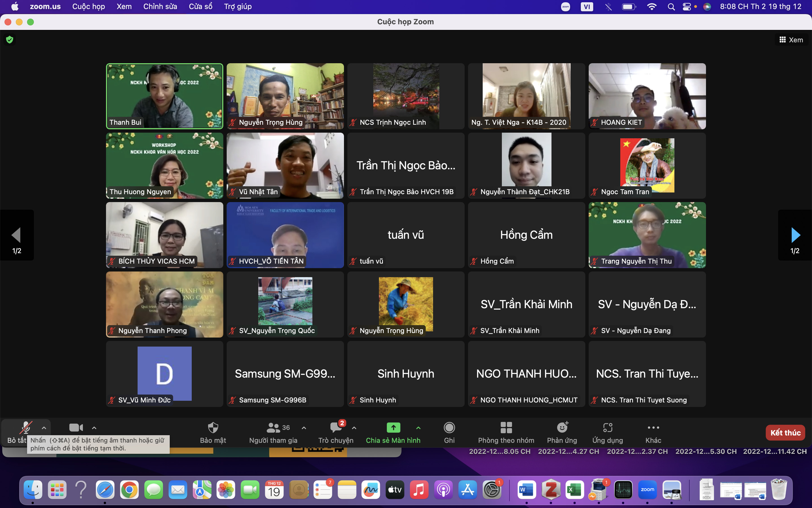Open the Xem menu in the menu bar
Image resolution: width=812 pixels, height=508 pixels.
[124, 7]
